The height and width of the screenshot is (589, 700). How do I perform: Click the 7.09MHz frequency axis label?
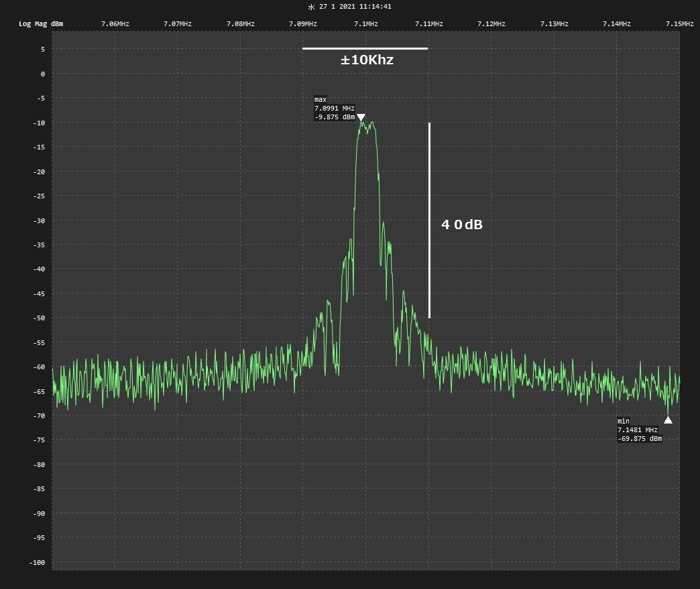pyautogui.click(x=303, y=23)
